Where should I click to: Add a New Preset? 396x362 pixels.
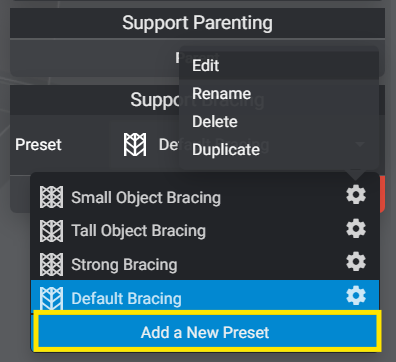point(207,332)
